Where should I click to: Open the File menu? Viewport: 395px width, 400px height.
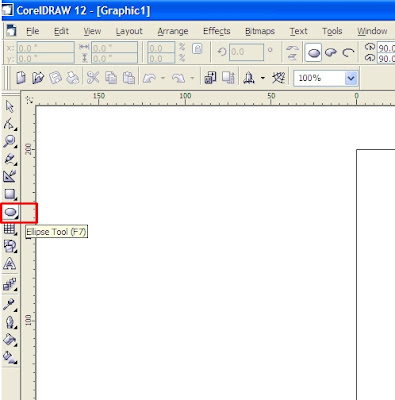click(x=33, y=31)
